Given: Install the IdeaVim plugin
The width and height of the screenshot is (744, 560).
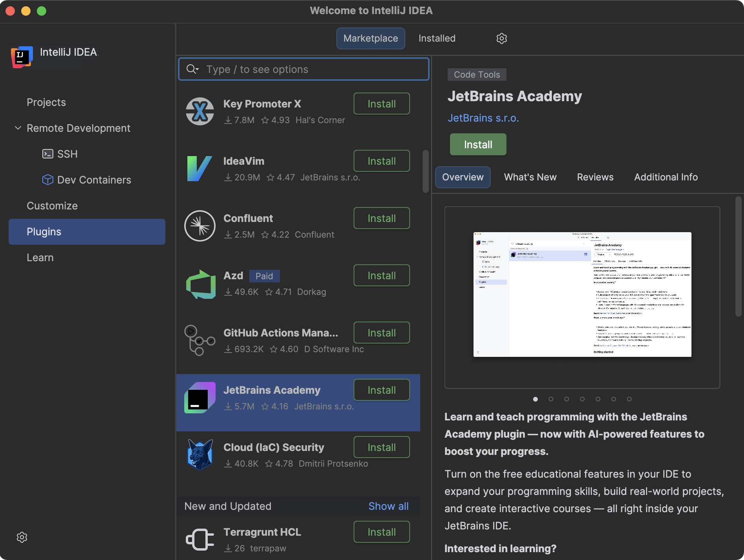Looking at the screenshot, I should point(381,161).
